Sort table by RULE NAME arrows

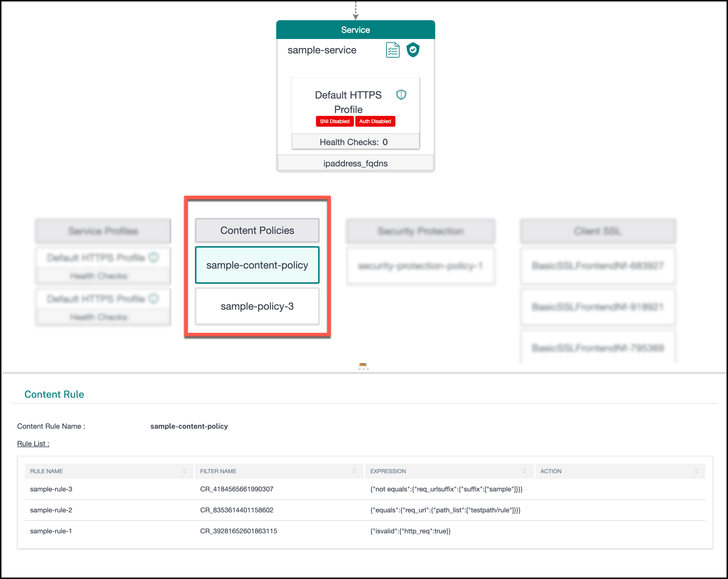[184, 471]
